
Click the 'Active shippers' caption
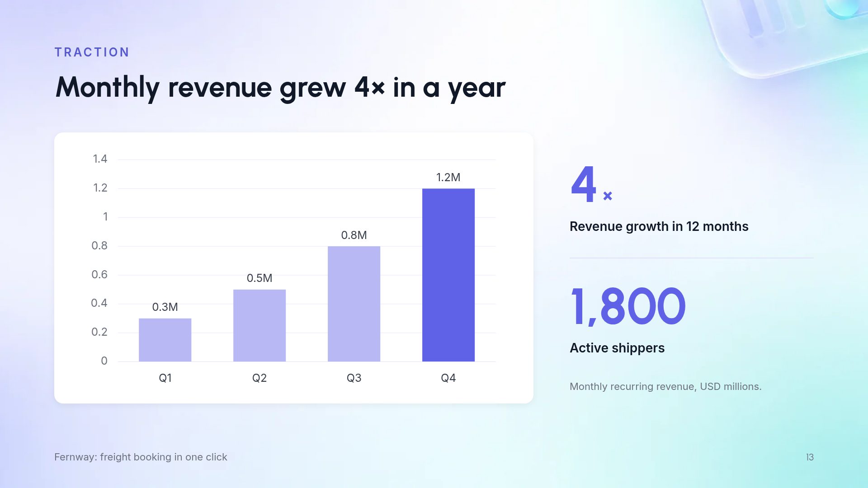pos(617,348)
